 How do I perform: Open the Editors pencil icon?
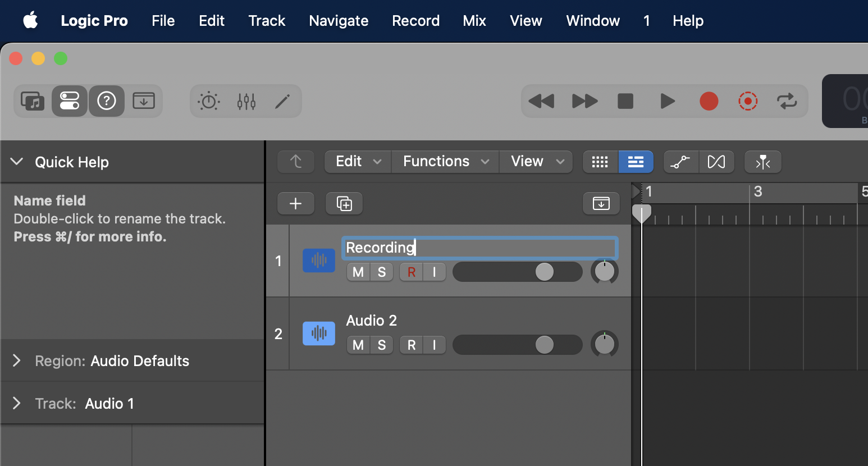click(x=282, y=101)
